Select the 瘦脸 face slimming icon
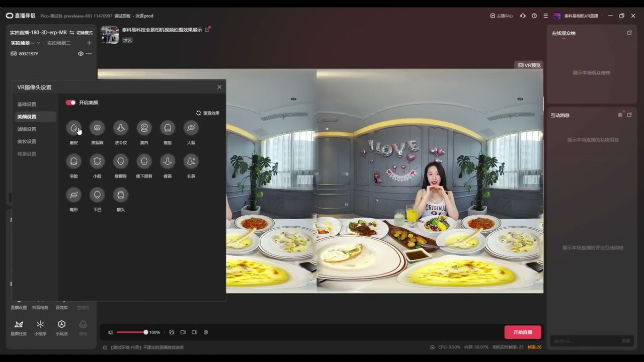Screen dimensions: 644x362 click(x=168, y=128)
